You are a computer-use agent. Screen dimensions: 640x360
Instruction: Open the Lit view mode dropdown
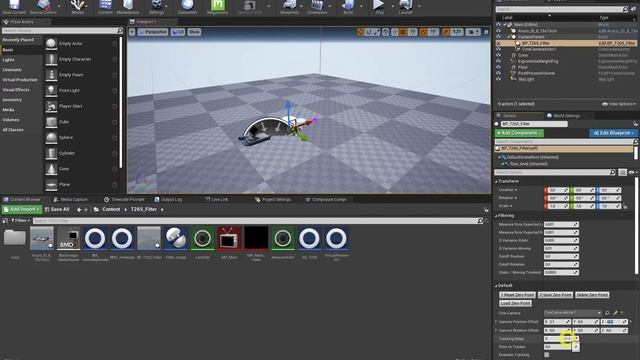[178, 32]
